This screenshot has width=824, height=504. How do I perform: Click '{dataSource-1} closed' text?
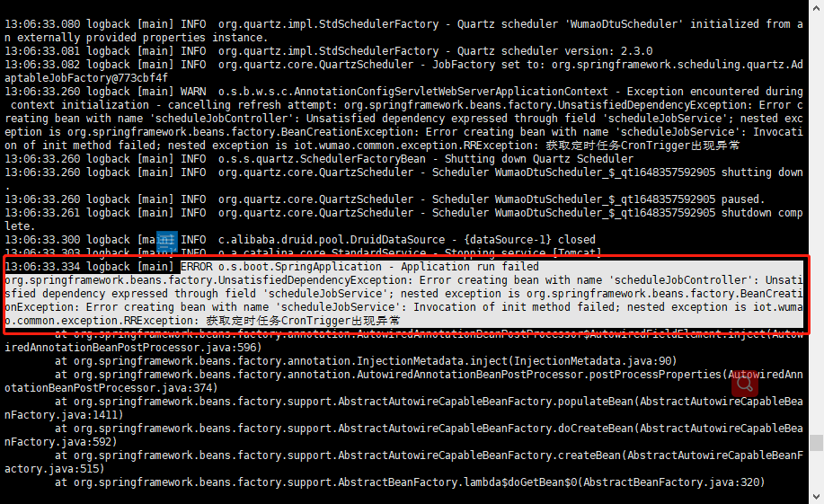(x=530, y=240)
